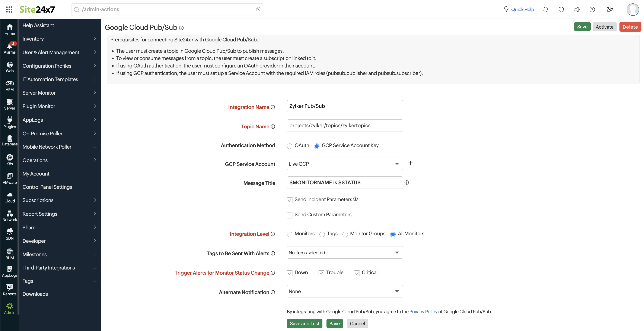This screenshot has height=331, width=644.
Task: Open the Zia assistant in the header
Action: pyautogui.click(x=610, y=9)
